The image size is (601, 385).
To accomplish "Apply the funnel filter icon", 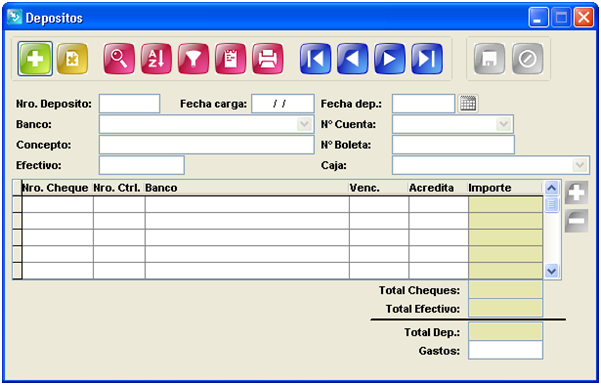I will (193, 59).
